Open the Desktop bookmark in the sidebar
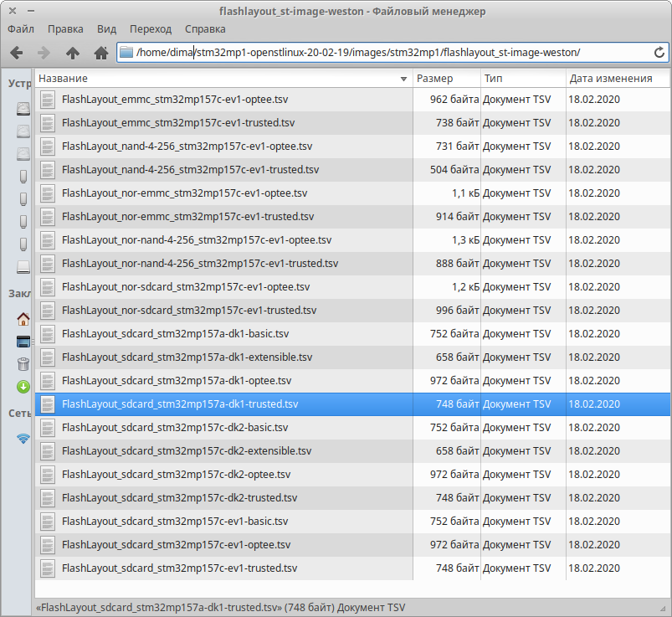 [x=23, y=342]
